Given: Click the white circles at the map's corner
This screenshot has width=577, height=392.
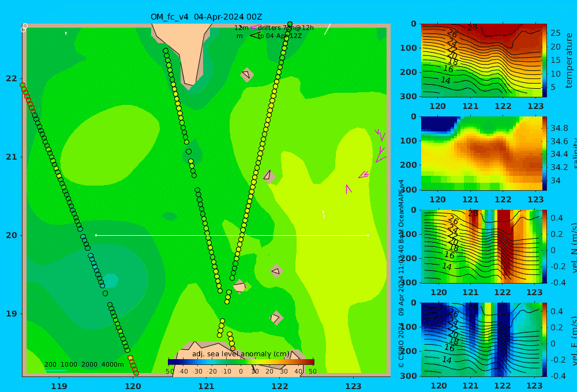Looking at the screenshot, I should point(24,28).
